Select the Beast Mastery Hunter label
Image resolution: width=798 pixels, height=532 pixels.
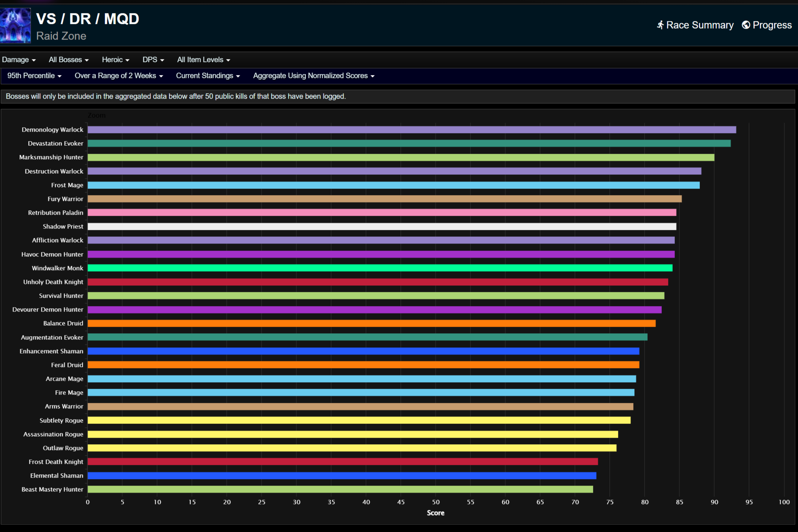tap(52, 490)
